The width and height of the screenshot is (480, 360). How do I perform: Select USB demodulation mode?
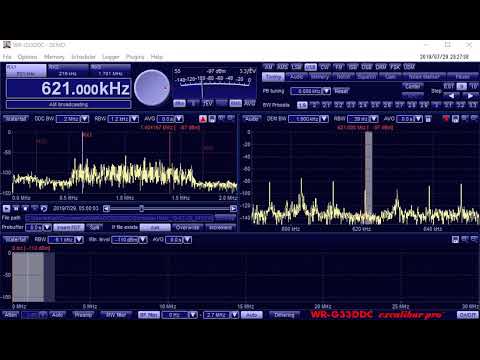tap(310, 67)
